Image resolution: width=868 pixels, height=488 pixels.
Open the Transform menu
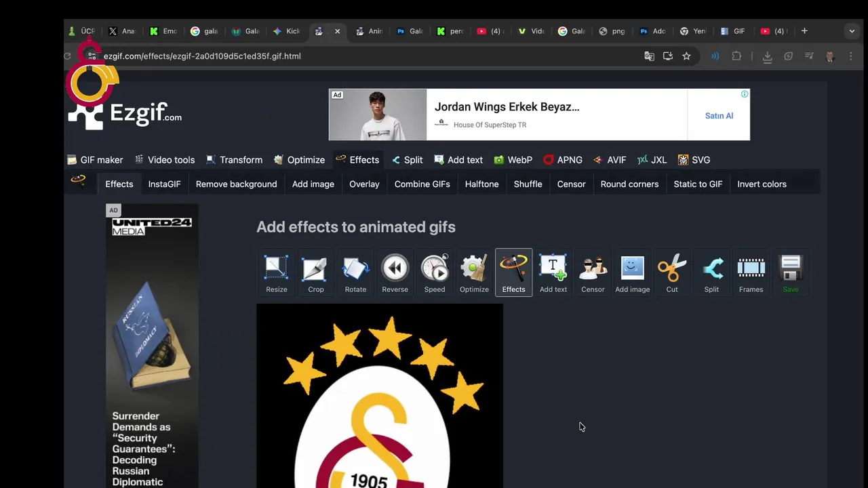(x=234, y=160)
